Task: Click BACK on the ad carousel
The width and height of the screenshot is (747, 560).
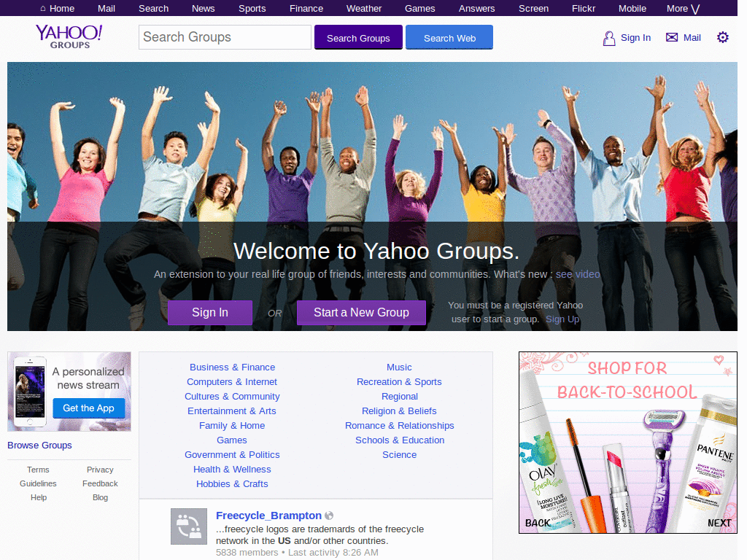Action: tap(538, 523)
